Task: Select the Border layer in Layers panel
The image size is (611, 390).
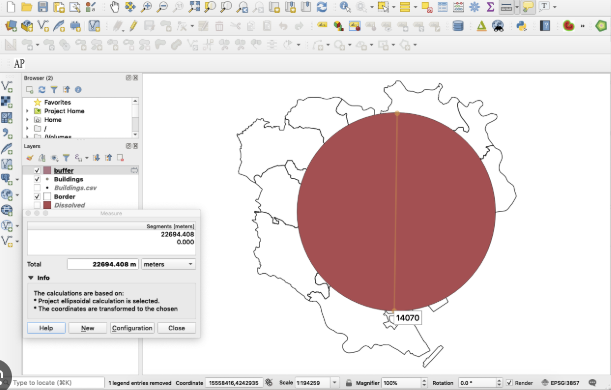Action: 64,196
